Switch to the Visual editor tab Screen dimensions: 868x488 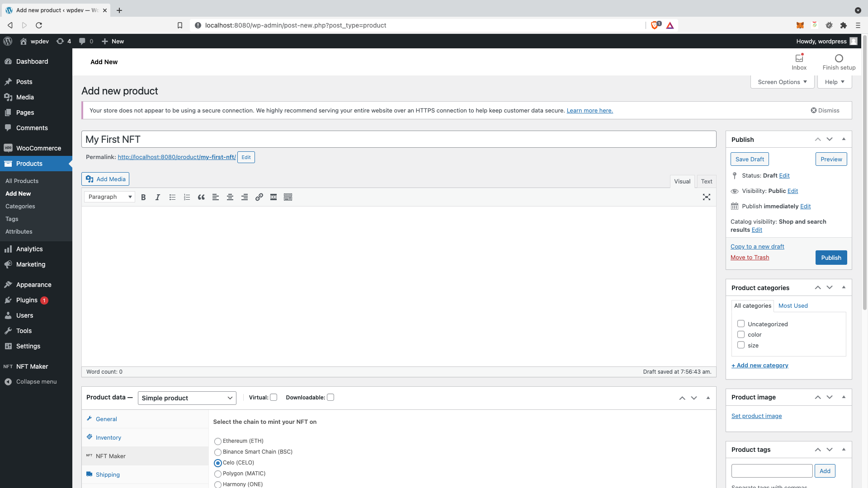(682, 181)
